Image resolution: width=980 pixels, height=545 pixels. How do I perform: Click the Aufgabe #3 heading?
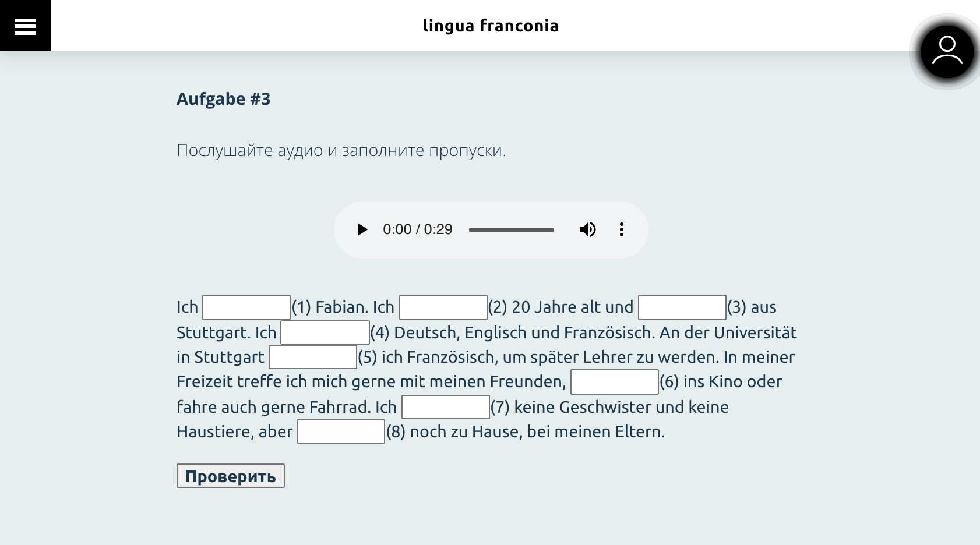point(223,99)
